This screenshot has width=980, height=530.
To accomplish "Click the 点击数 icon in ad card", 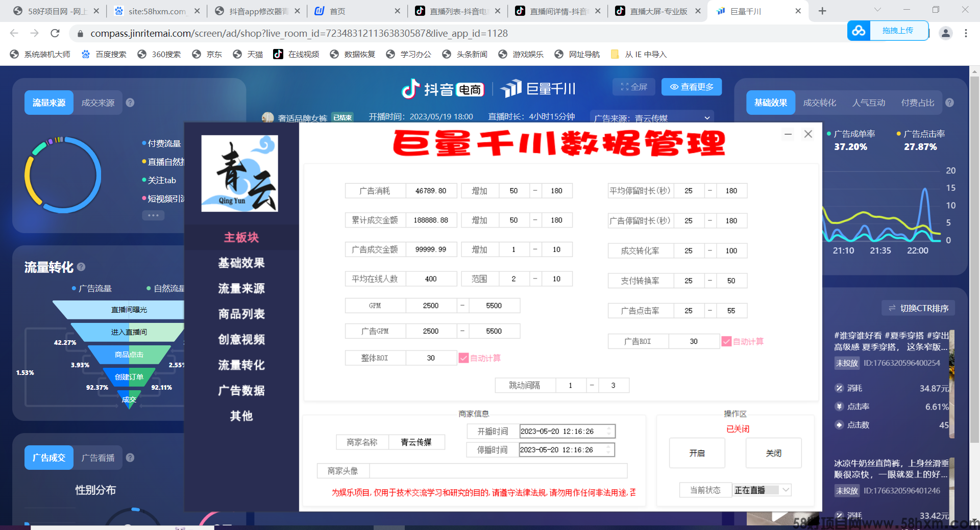I will pos(839,425).
